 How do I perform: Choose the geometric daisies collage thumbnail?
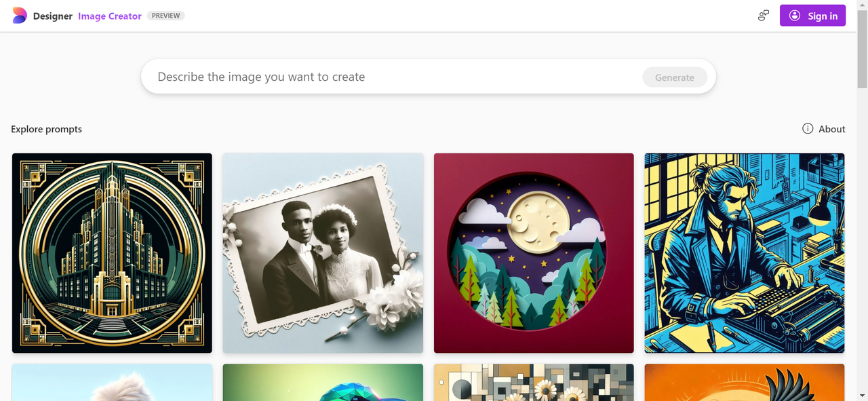click(534, 383)
